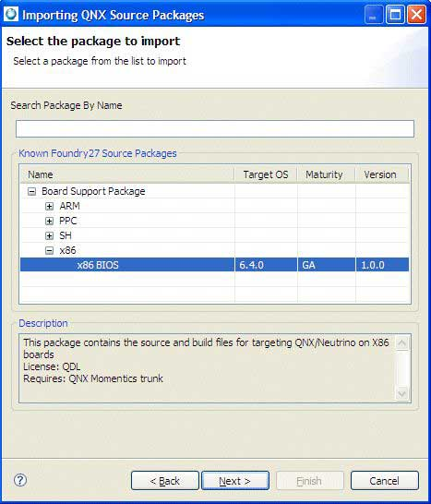Click the help question mark icon
Viewport: 431px width, 504px height.
(20, 480)
